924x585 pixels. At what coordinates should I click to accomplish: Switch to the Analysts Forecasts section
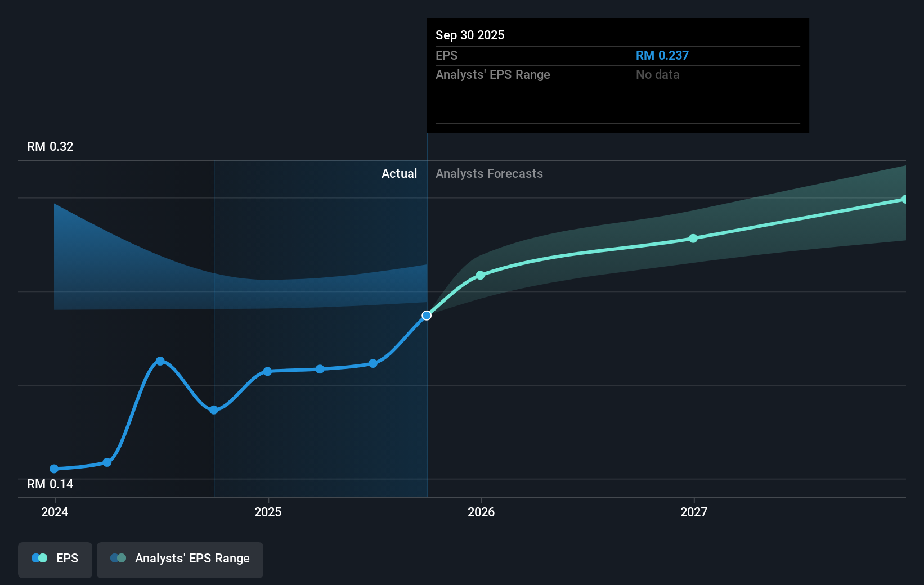click(489, 173)
